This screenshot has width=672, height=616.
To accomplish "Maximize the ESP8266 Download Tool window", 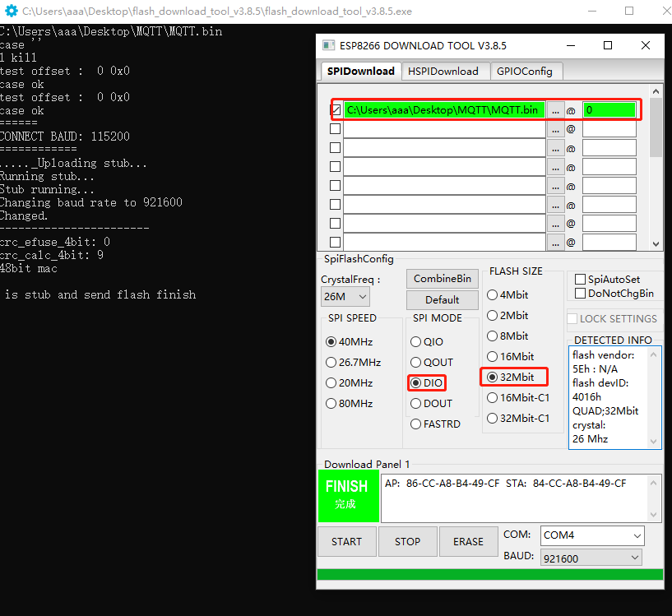I will 608,45.
